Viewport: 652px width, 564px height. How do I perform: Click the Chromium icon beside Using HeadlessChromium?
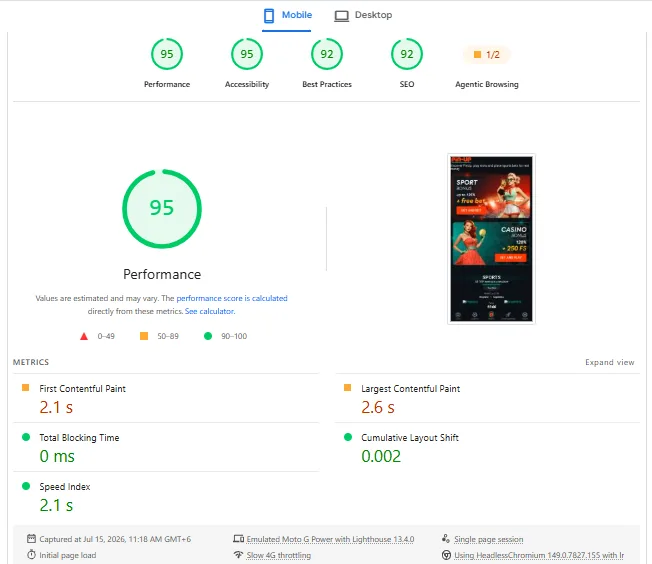point(446,555)
